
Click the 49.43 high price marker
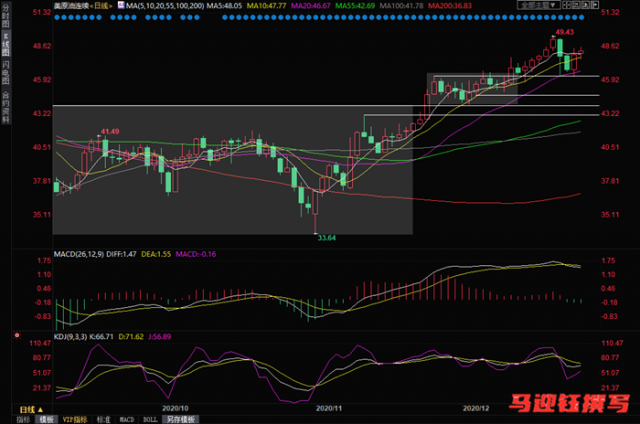(x=564, y=32)
